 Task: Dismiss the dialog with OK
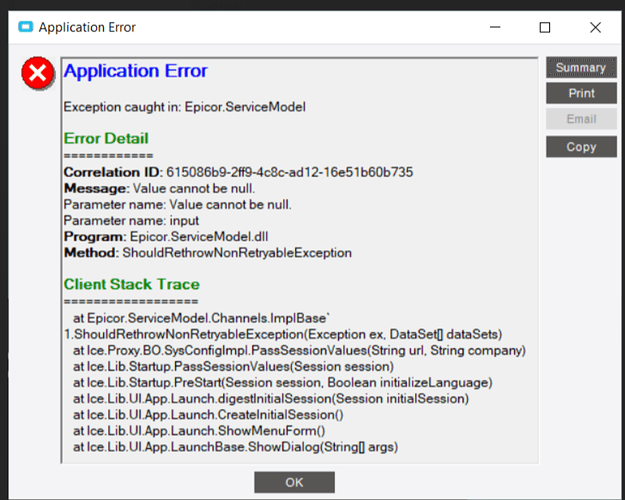[x=294, y=482]
